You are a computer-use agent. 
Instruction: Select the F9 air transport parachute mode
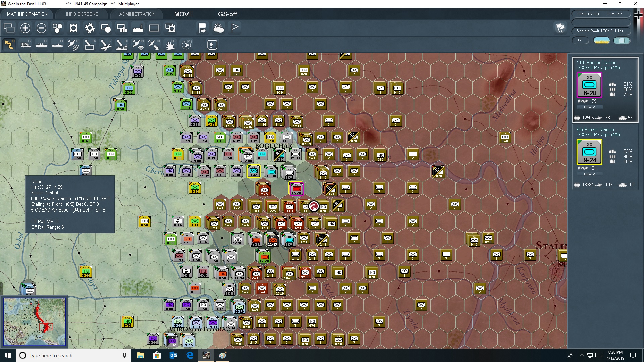click(x=138, y=45)
